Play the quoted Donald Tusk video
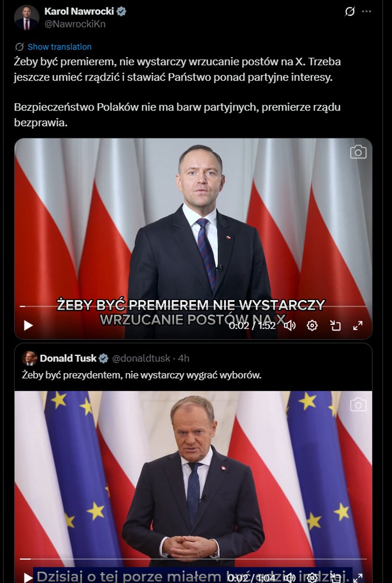The image size is (392, 583). click(x=28, y=577)
